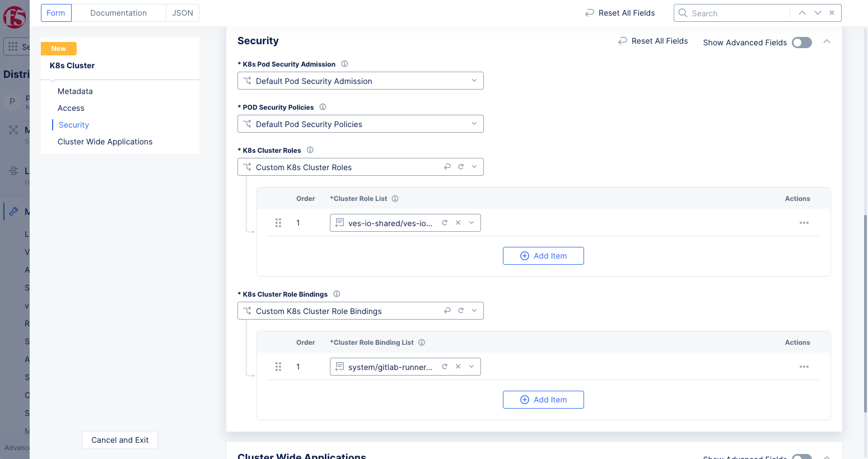Refresh the system/gitlab-runner binding list
The height and width of the screenshot is (459, 868).
[445, 367]
